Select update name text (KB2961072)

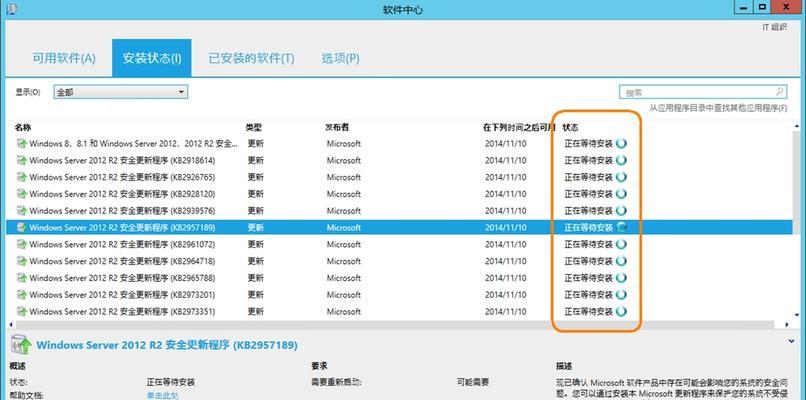(122, 244)
